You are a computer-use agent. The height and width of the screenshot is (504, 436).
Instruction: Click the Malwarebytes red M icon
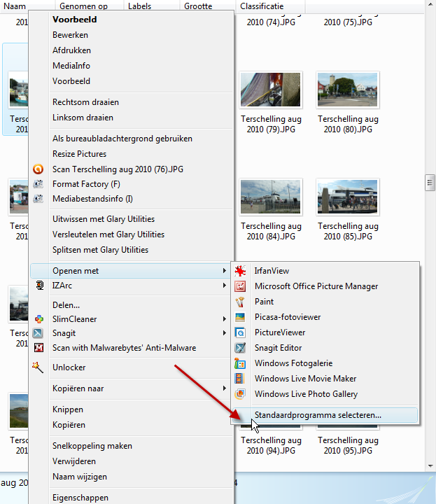coord(38,347)
